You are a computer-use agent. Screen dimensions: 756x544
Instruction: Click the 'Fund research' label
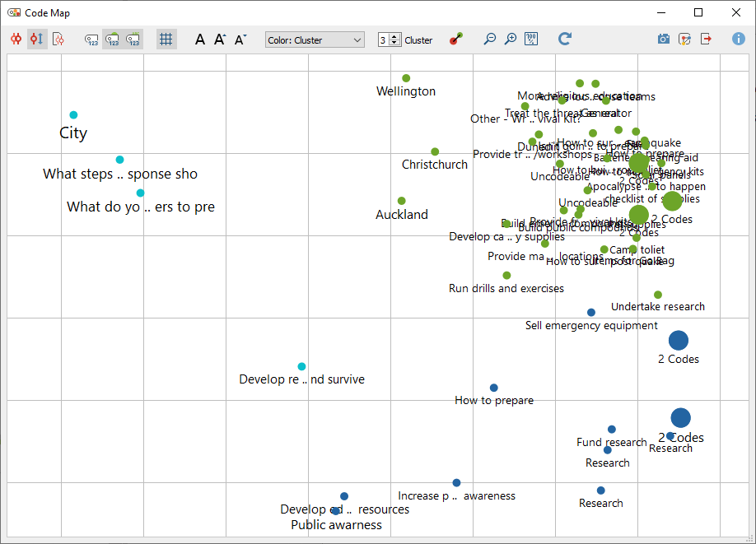click(611, 442)
